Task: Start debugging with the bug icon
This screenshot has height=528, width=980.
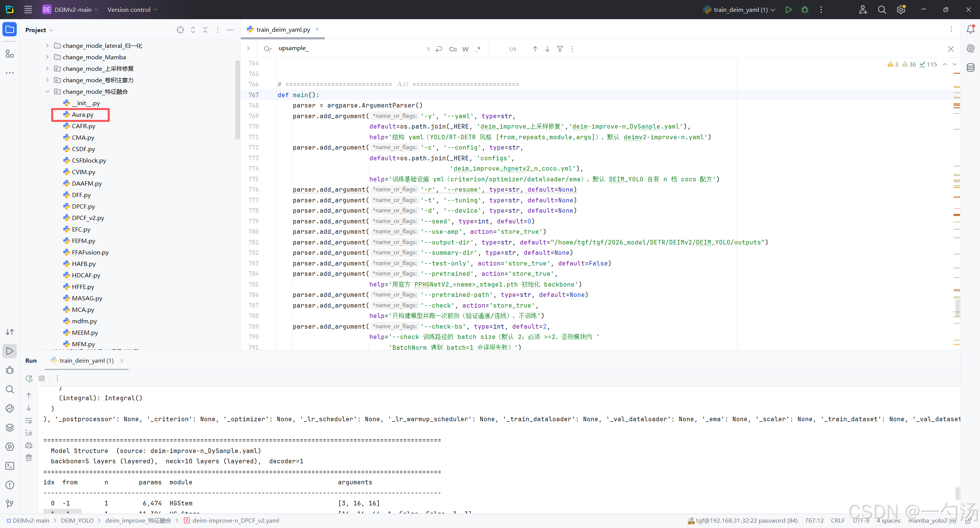Action: 805,10
